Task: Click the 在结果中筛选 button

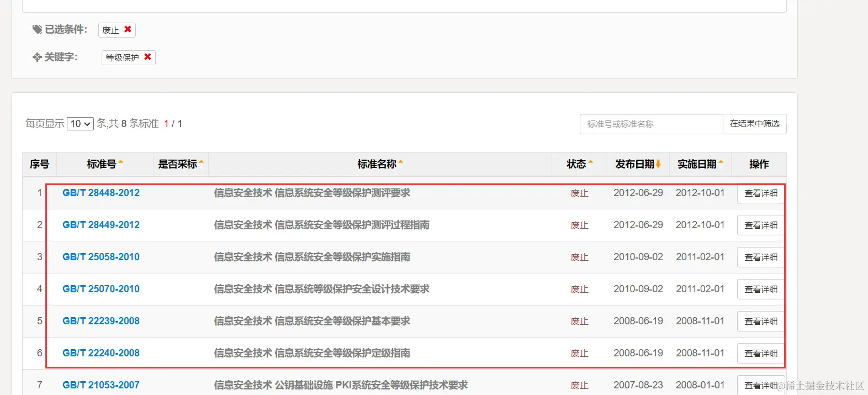Action: 754,124
